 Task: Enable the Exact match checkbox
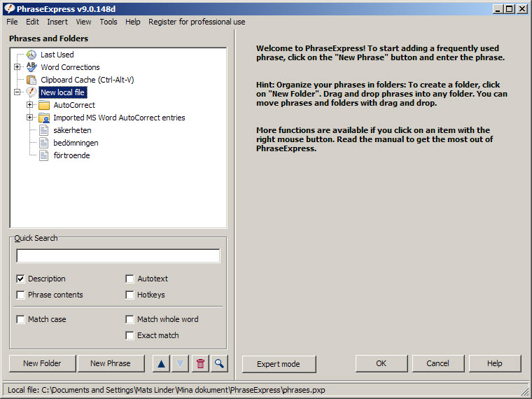(x=129, y=335)
